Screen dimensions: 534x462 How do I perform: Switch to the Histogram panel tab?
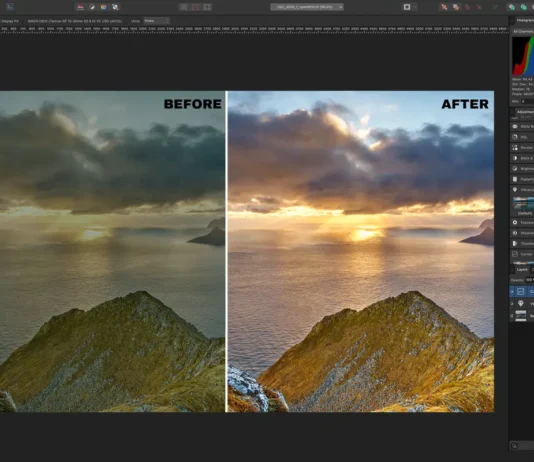pos(525,20)
